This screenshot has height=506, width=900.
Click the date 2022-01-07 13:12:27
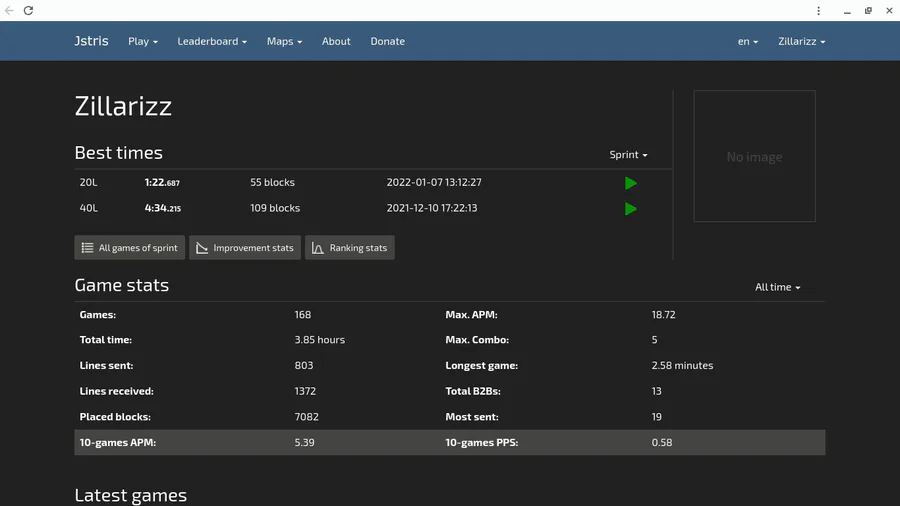click(434, 182)
